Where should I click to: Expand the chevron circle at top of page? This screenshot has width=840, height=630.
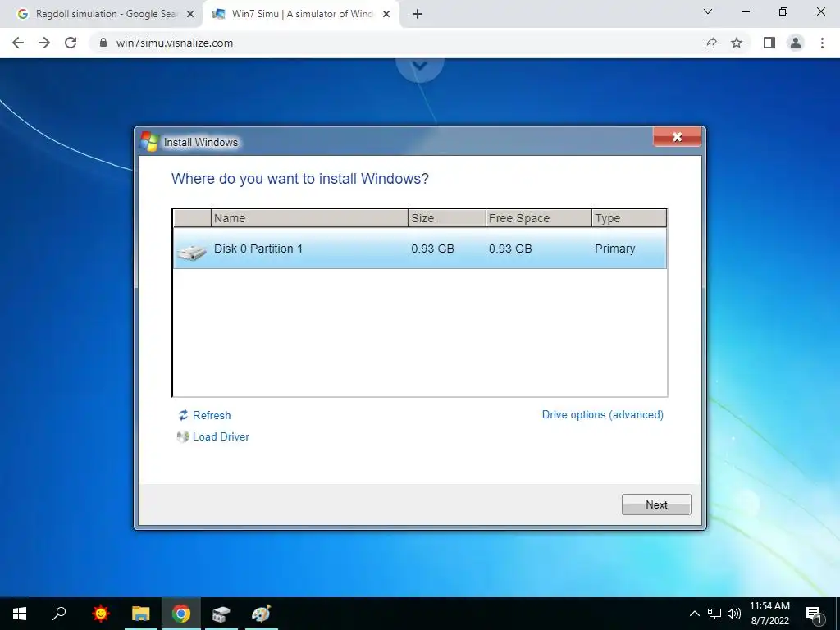pyautogui.click(x=420, y=66)
